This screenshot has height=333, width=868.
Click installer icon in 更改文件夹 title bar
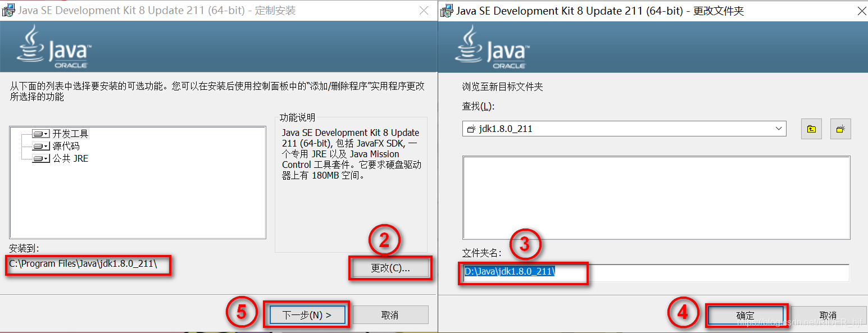point(447,10)
